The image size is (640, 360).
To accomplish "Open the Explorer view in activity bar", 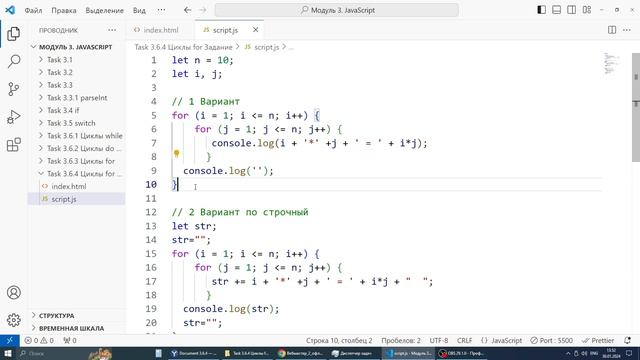I will pyautogui.click(x=13, y=33).
